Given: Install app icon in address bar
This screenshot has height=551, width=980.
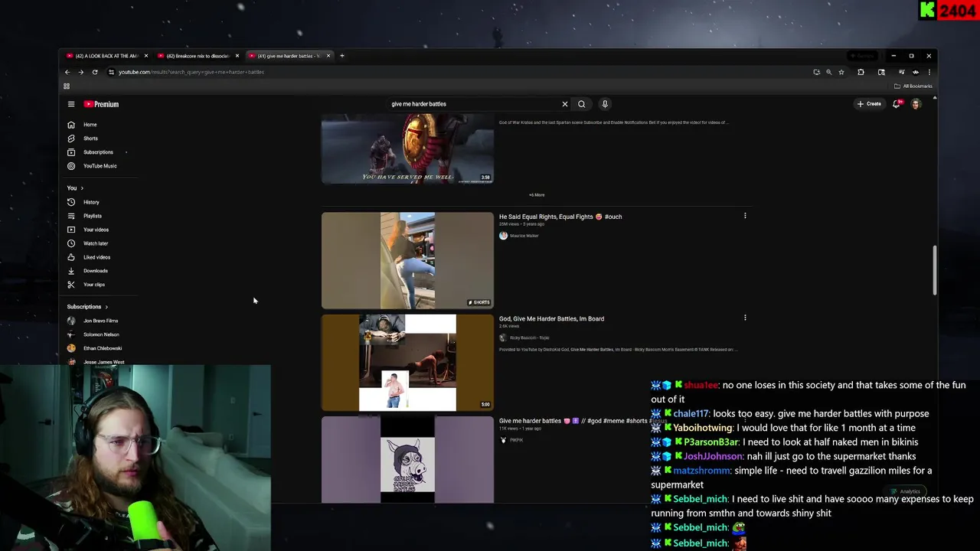Looking at the screenshot, I should click(816, 72).
